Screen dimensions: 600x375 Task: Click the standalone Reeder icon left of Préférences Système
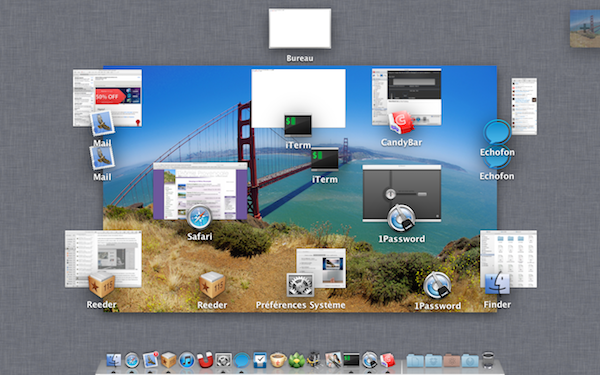(212, 285)
